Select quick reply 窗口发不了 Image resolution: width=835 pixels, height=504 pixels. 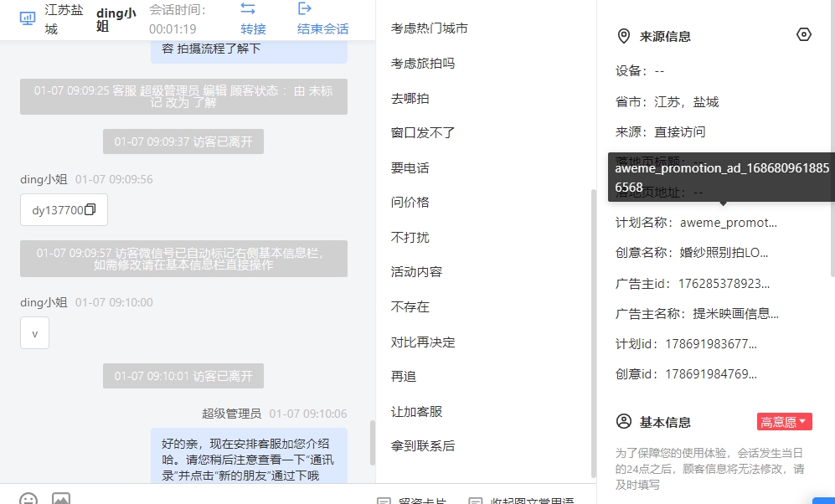click(x=423, y=132)
